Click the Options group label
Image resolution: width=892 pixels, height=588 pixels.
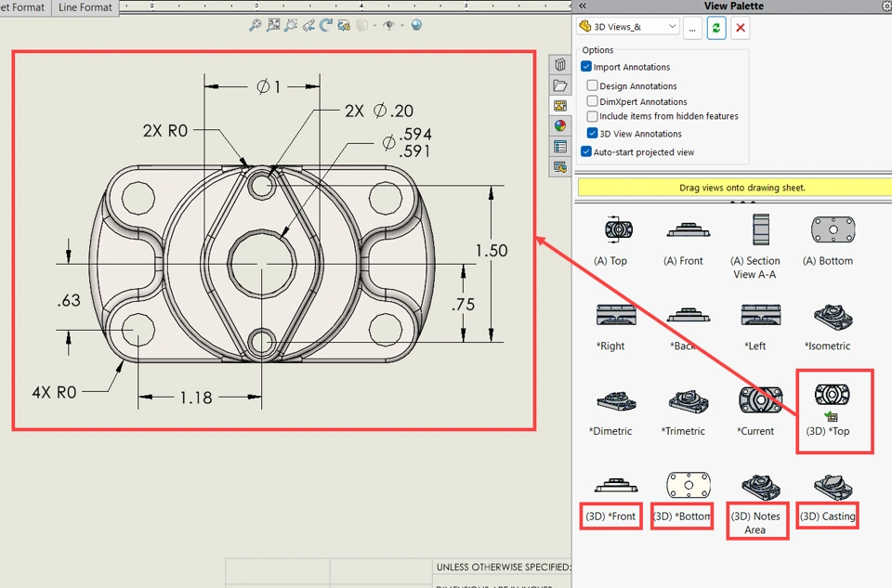[x=597, y=50]
